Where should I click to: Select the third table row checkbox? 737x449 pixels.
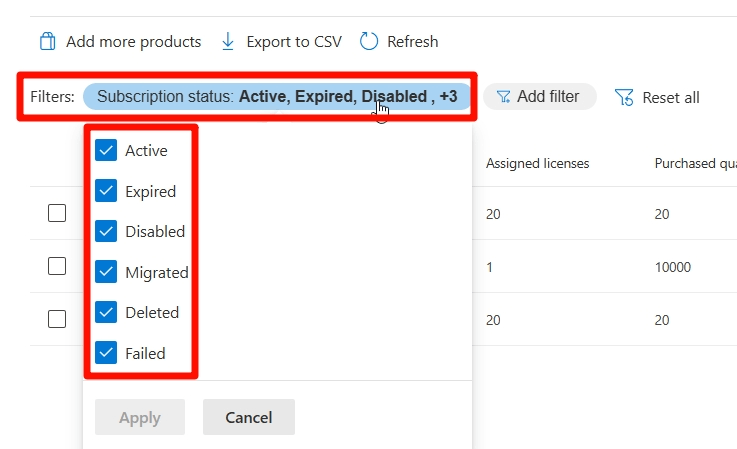click(57, 319)
